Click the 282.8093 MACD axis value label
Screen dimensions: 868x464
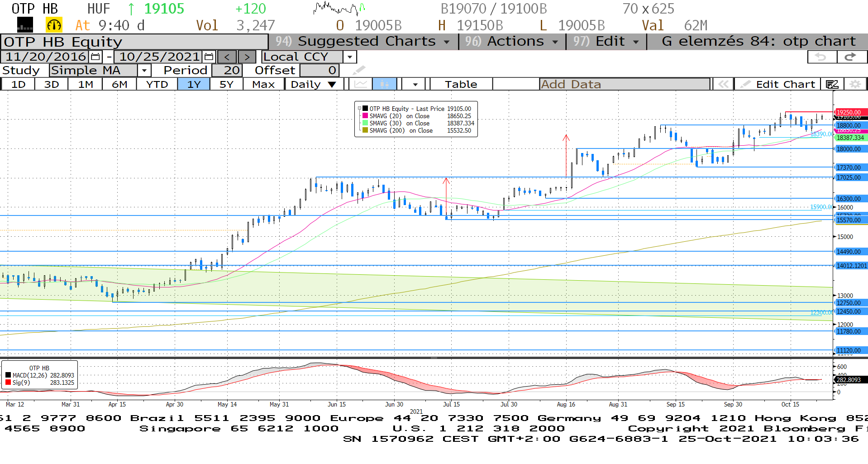tap(851, 380)
